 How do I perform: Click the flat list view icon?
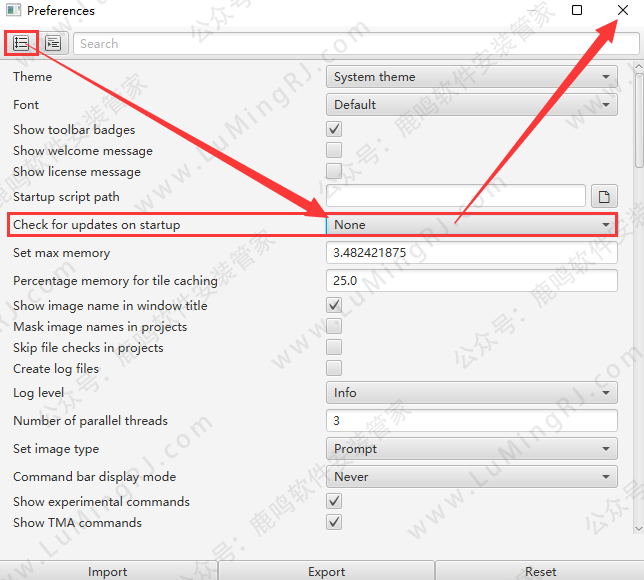point(21,43)
